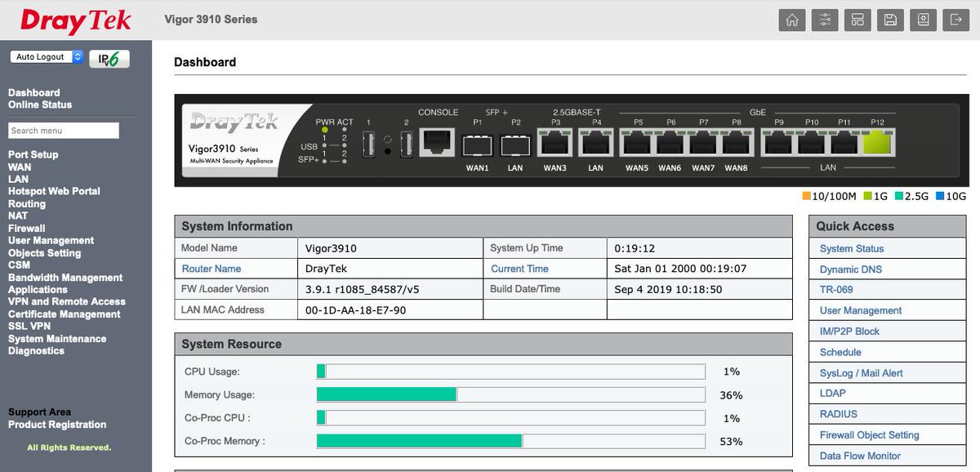Open Dynamic DNS from Quick Access
Screen dimensions: 980x472
[850, 269]
